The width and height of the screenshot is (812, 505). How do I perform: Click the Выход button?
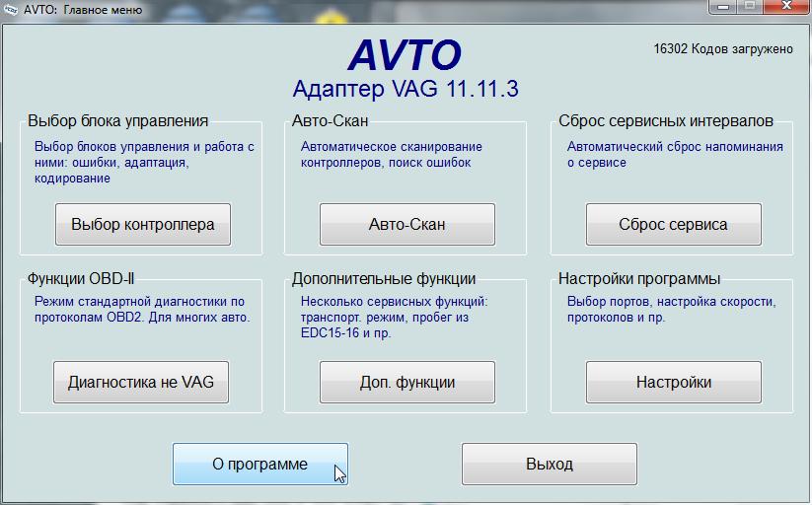pyautogui.click(x=550, y=465)
